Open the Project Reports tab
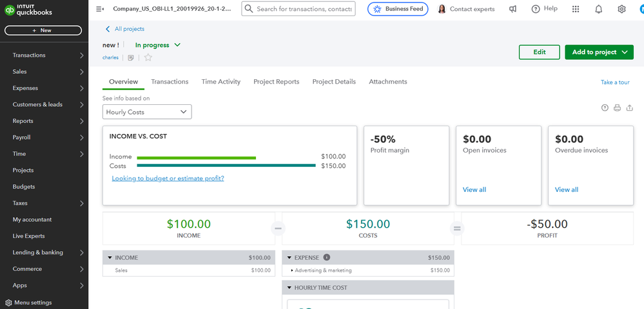 point(276,82)
